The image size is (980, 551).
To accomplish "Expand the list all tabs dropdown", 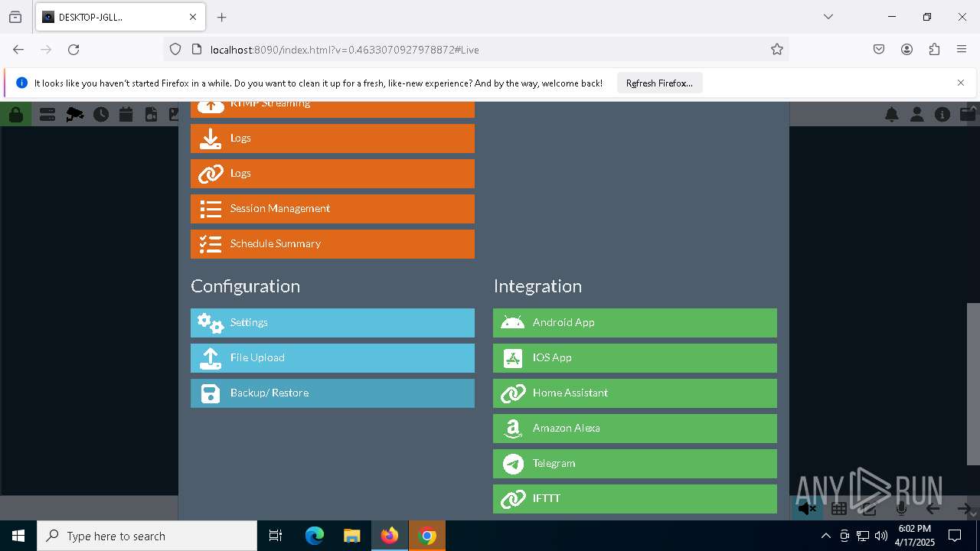I will 828,17.
